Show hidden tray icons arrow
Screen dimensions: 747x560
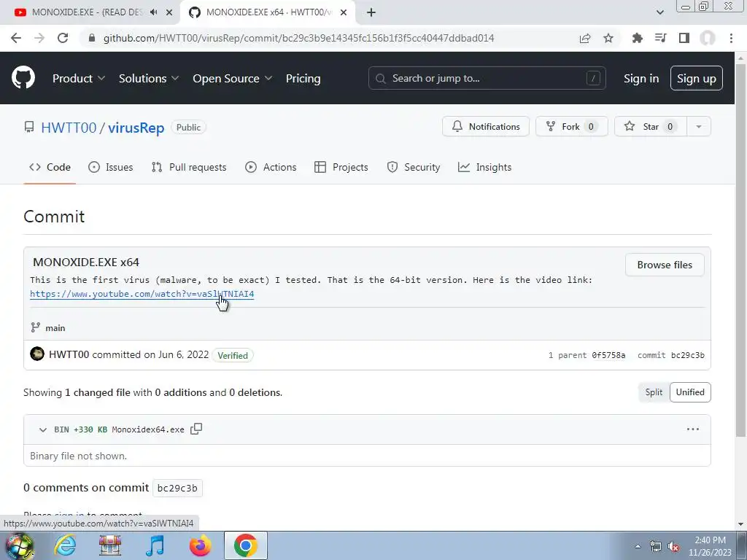[x=638, y=546]
